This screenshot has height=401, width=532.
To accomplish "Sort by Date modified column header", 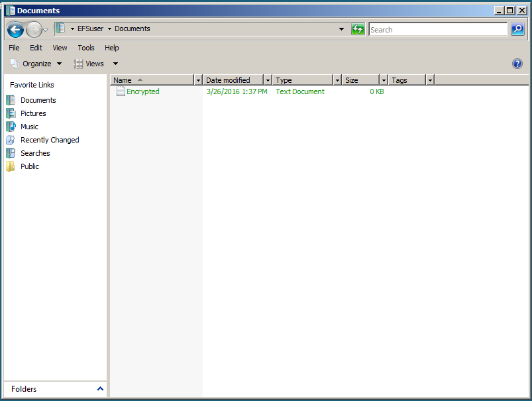I will (233, 80).
